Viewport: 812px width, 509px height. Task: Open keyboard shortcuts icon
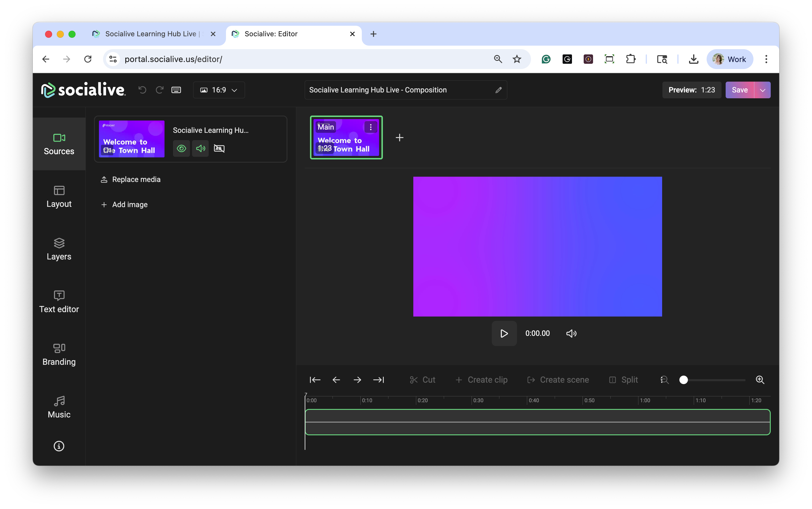tap(176, 90)
